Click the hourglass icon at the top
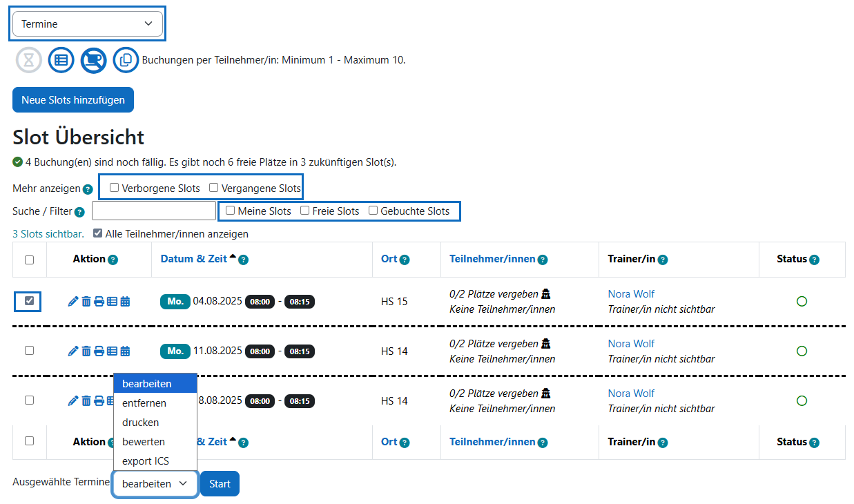 coord(29,60)
